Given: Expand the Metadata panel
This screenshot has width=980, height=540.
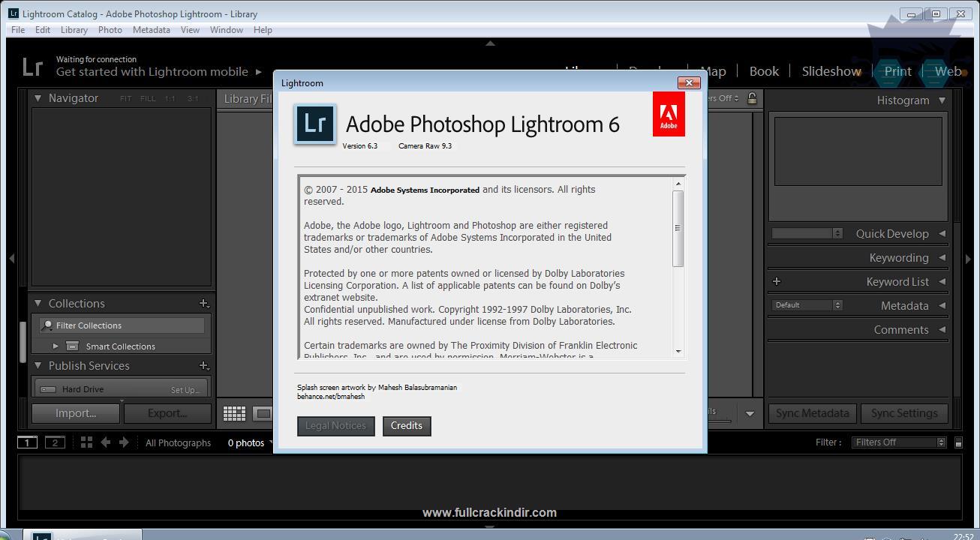Looking at the screenshot, I should tap(942, 306).
